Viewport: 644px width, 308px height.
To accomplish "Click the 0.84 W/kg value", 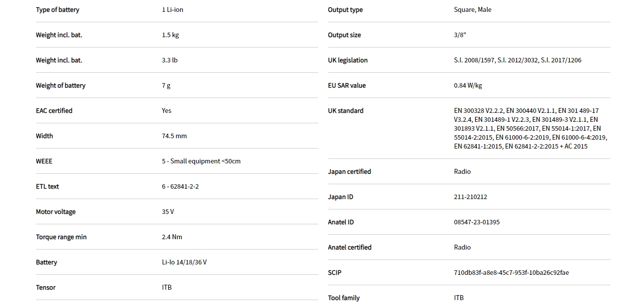I will coord(468,85).
